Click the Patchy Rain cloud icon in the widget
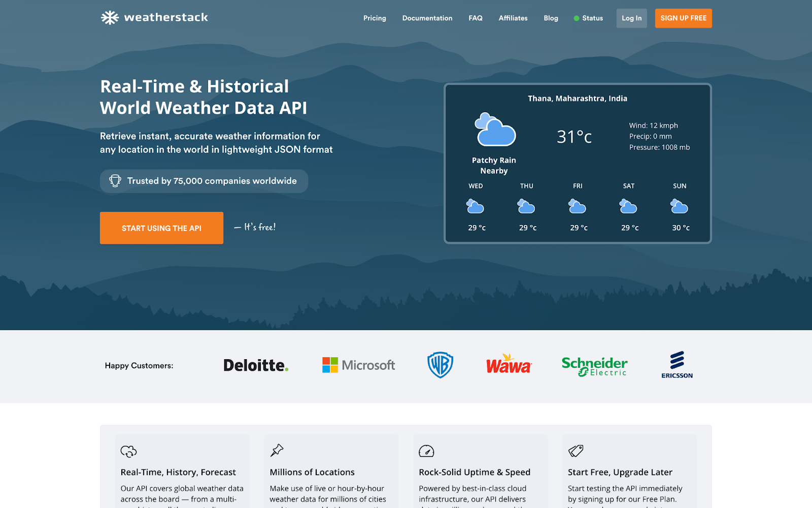The width and height of the screenshot is (812, 508). tap(495, 131)
